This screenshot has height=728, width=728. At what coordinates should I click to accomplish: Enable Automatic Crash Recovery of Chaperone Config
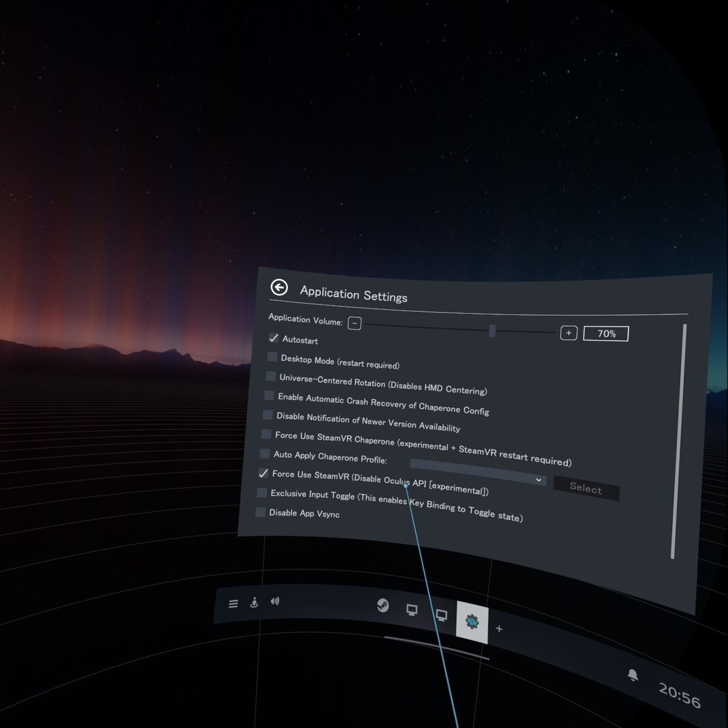point(269,396)
